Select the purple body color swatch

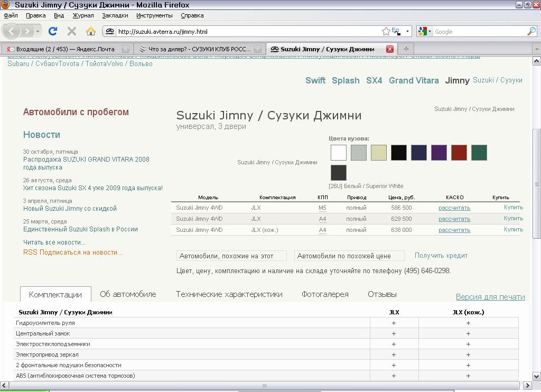[x=439, y=153]
